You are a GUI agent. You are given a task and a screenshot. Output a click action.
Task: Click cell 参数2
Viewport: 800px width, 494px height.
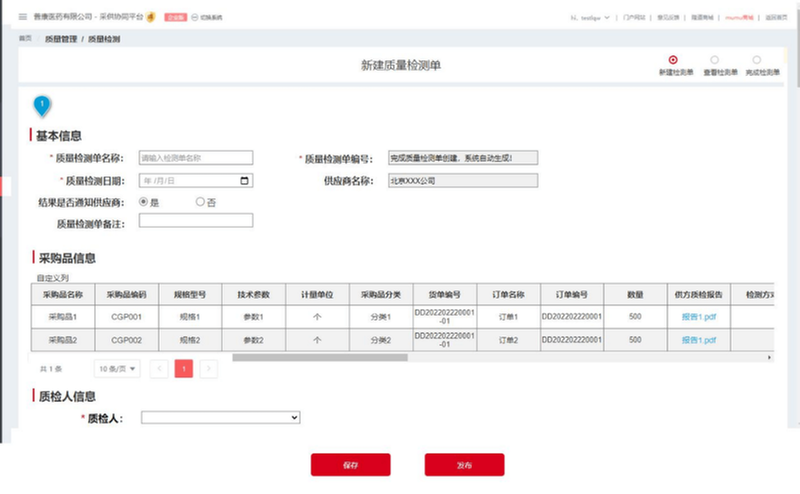point(254,340)
